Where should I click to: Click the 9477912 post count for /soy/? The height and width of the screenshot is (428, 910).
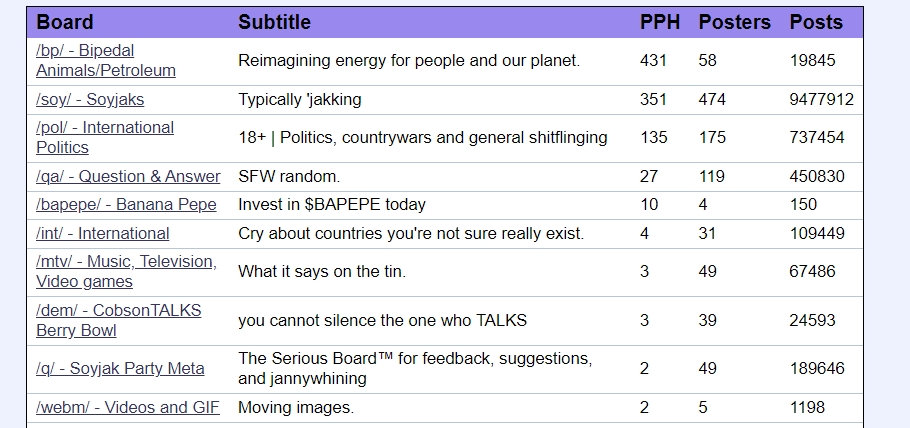822,99
